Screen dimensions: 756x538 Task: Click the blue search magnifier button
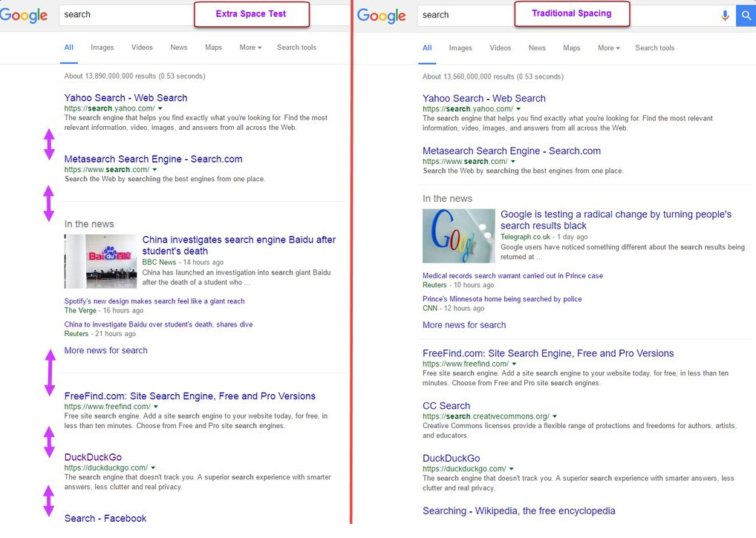tap(746, 16)
